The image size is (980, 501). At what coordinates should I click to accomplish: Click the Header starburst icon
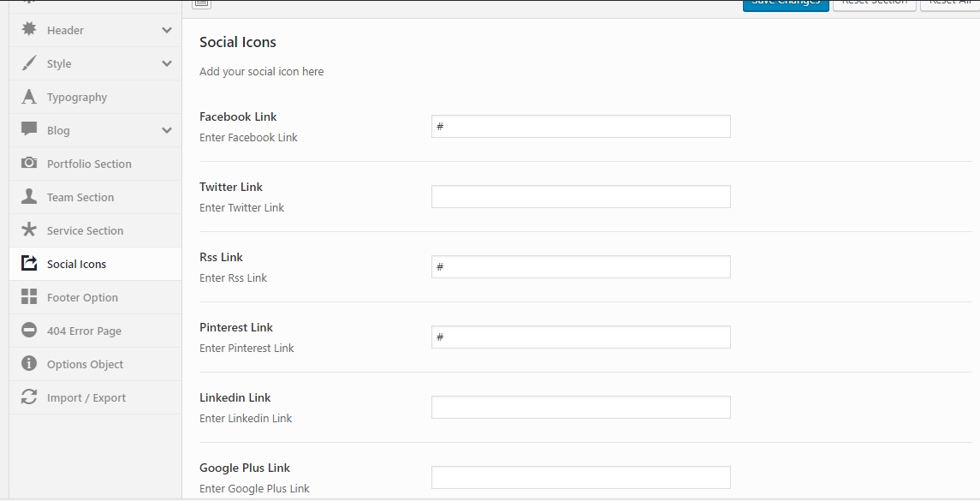pos(29,29)
